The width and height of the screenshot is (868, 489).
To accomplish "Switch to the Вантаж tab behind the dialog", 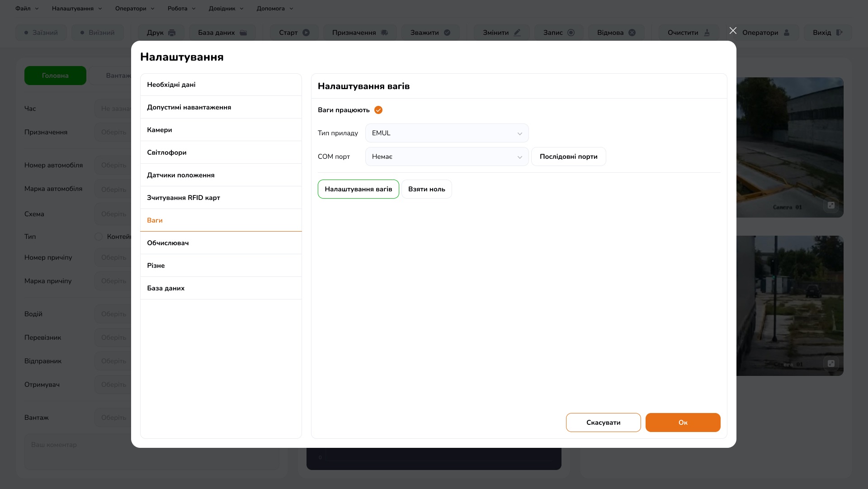I will tap(111, 76).
